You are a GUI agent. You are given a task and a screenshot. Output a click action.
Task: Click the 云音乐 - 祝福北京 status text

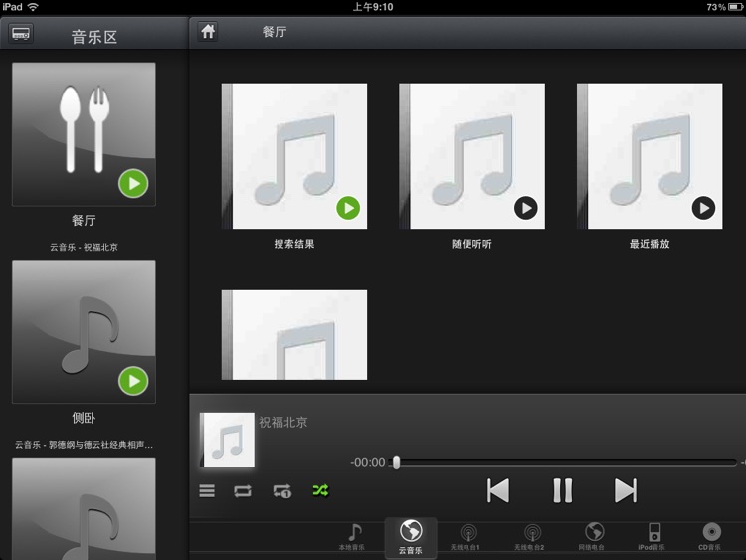(x=84, y=247)
